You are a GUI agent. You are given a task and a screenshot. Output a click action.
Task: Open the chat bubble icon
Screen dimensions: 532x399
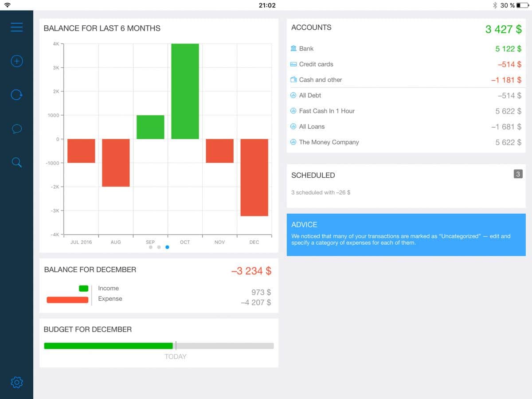pyautogui.click(x=16, y=129)
